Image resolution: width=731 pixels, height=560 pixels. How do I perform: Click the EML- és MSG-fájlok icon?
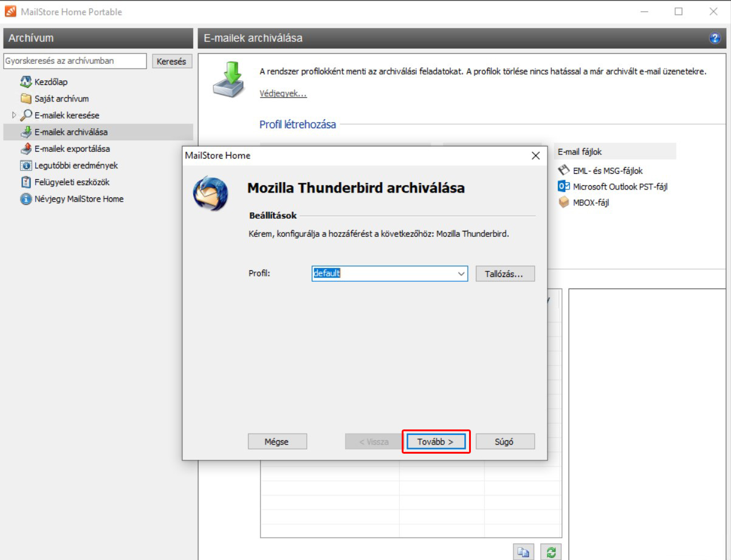coord(563,171)
